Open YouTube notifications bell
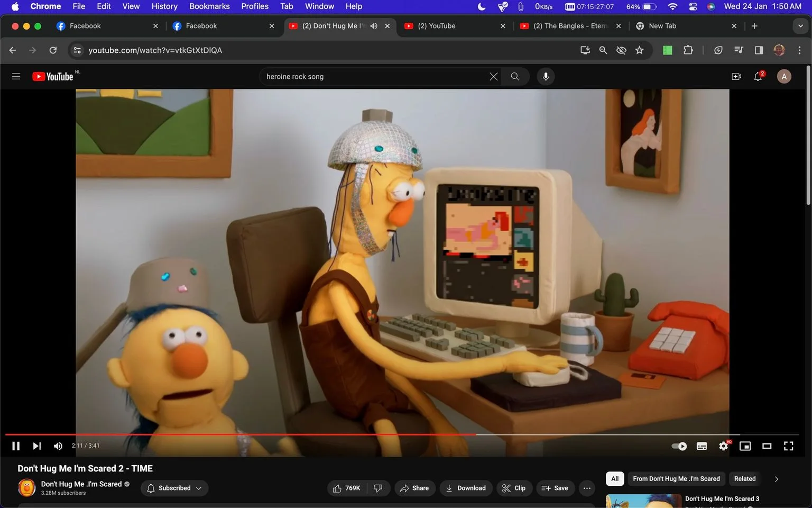 758,77
